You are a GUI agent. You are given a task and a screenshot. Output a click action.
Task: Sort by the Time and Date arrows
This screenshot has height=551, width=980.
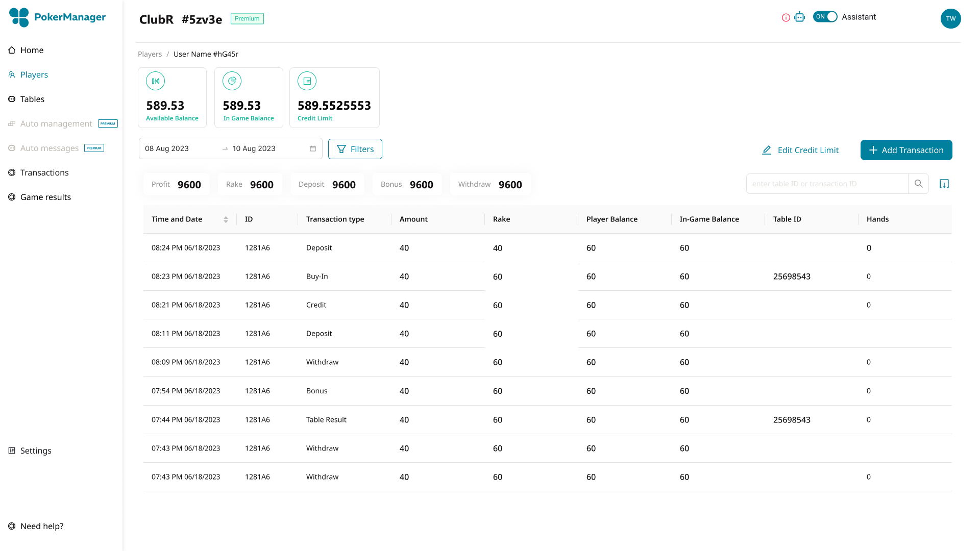pyautogui.click(x=226, y=219)
